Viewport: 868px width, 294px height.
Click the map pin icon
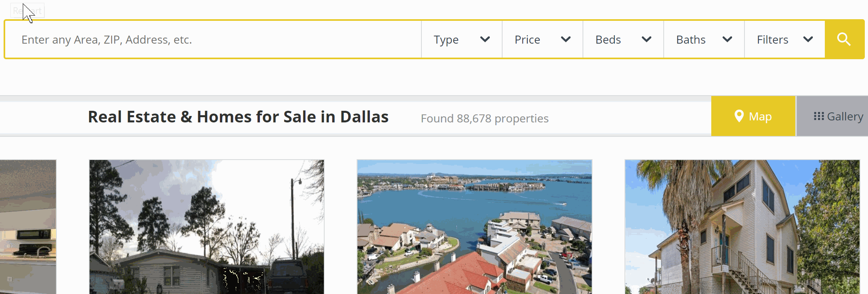(739, 116)
